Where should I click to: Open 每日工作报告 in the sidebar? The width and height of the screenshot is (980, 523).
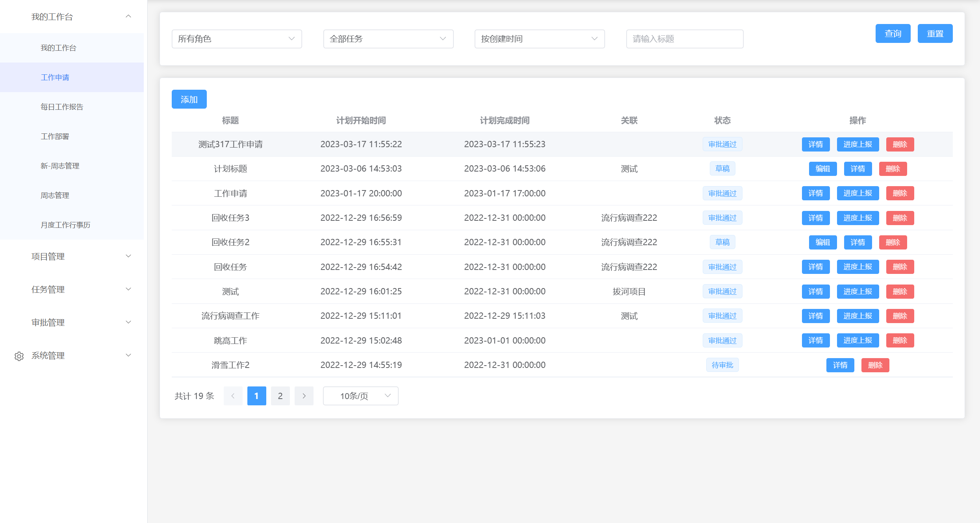72,107
